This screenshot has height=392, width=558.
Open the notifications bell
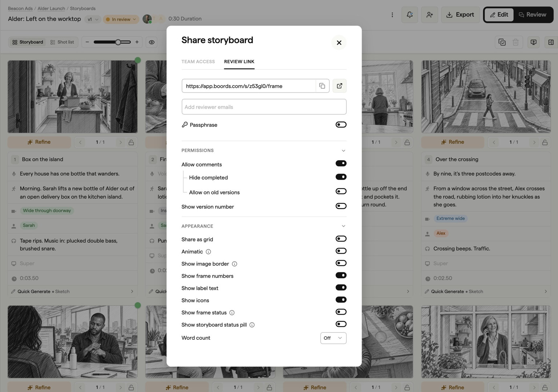[x=410, y=15]
